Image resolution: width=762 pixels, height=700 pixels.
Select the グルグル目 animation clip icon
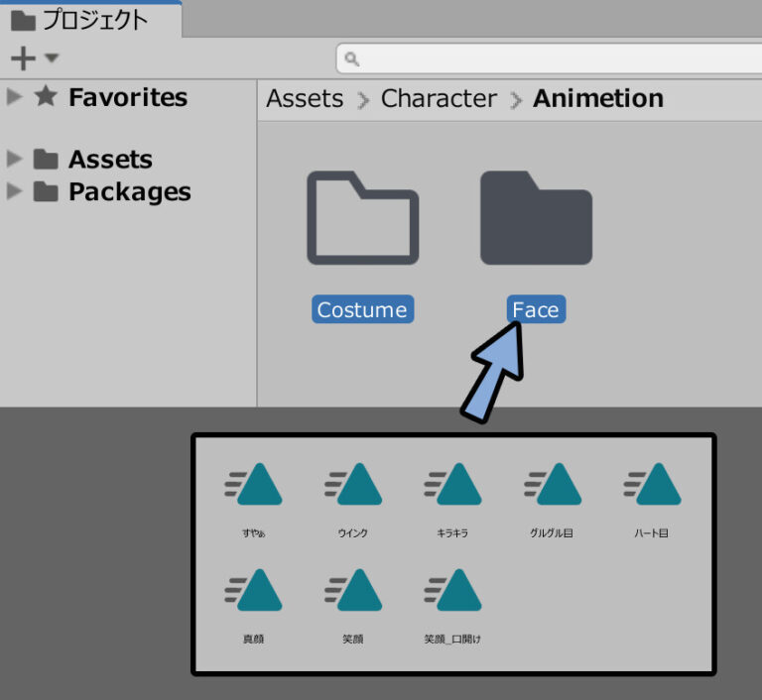pos(553,485)
